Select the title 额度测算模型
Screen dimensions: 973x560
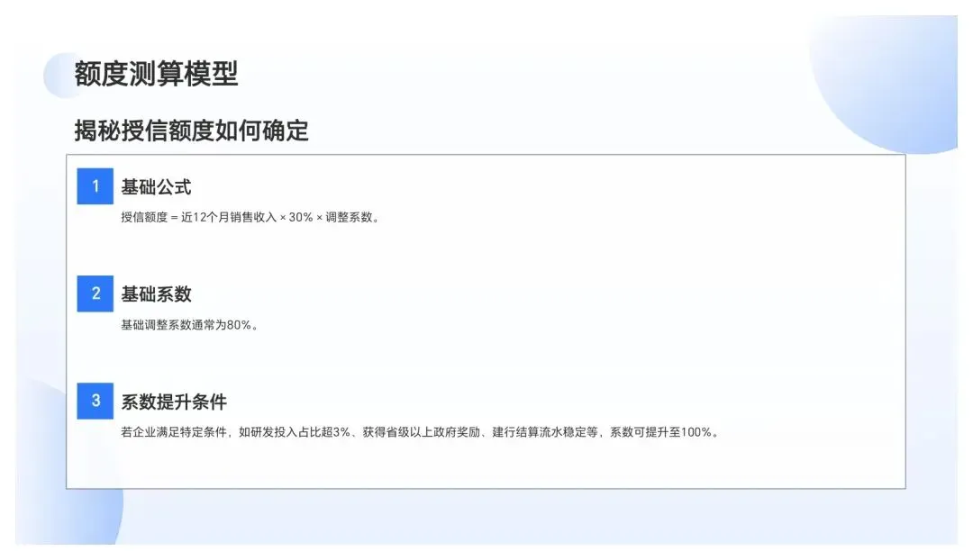point(157,74)
